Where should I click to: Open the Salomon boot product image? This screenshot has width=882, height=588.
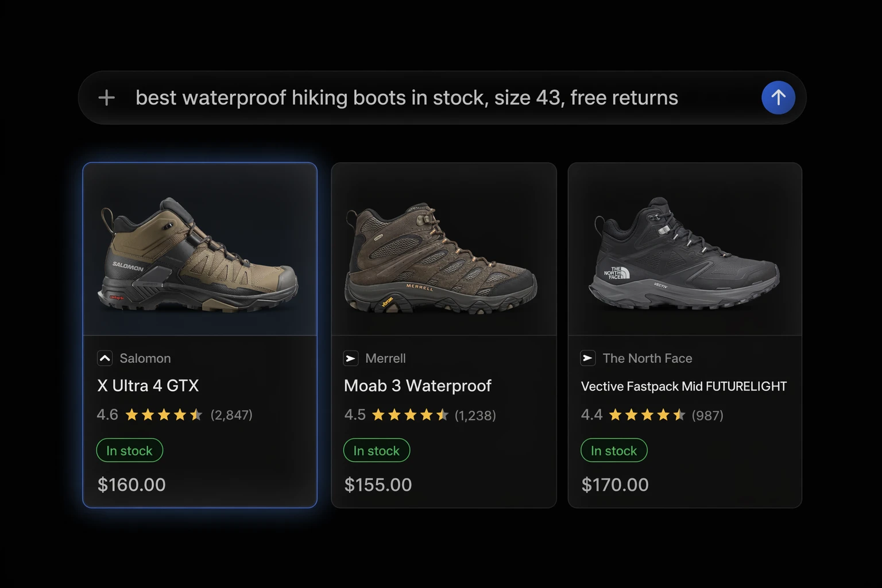tap(200, 249)
